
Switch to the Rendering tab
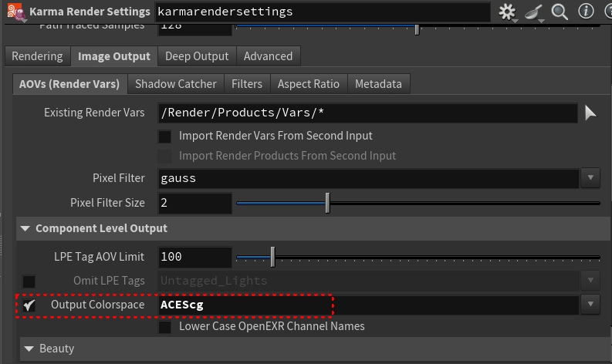pyautogui.click(x=38, y=56)
